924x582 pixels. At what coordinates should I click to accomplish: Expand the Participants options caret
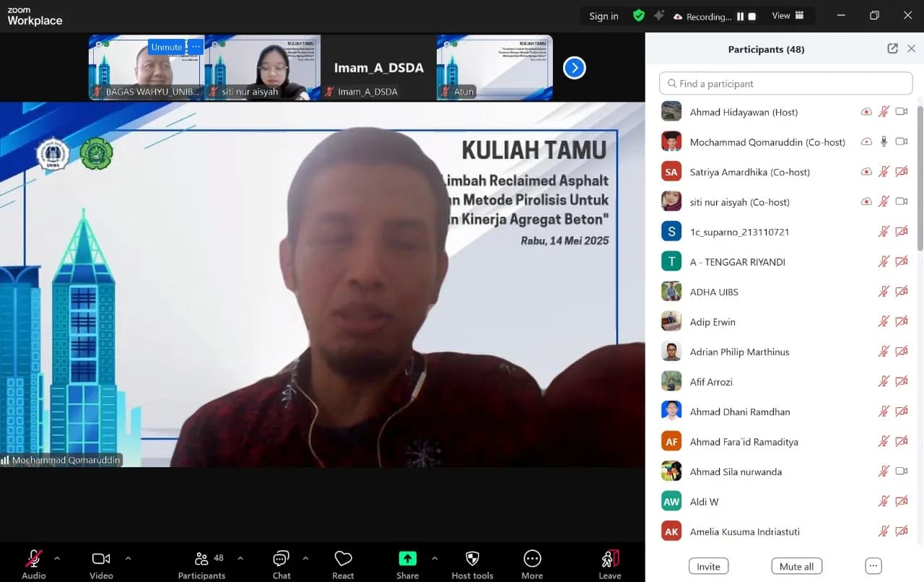240,558
